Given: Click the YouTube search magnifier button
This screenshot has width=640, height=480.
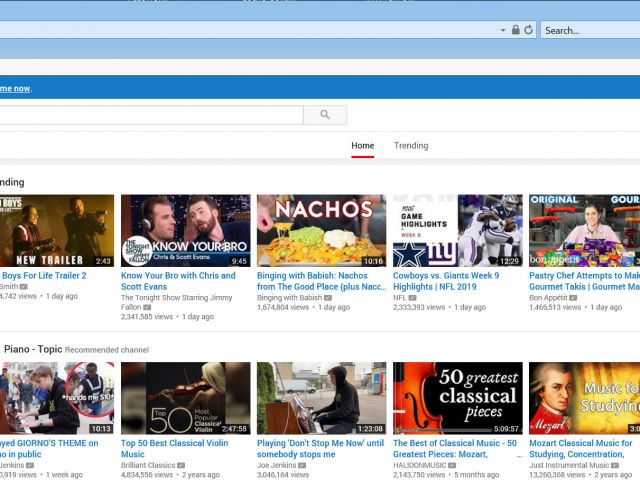Looking at the screenshot, I should (325, 115).
